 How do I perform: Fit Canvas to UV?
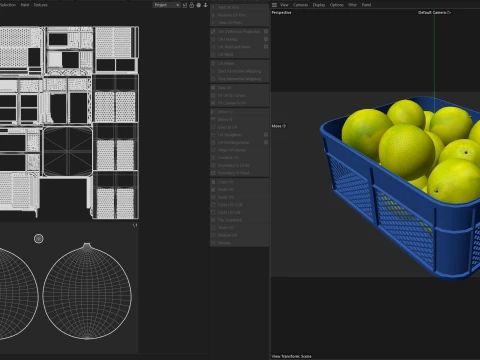(x=239, y=103)
